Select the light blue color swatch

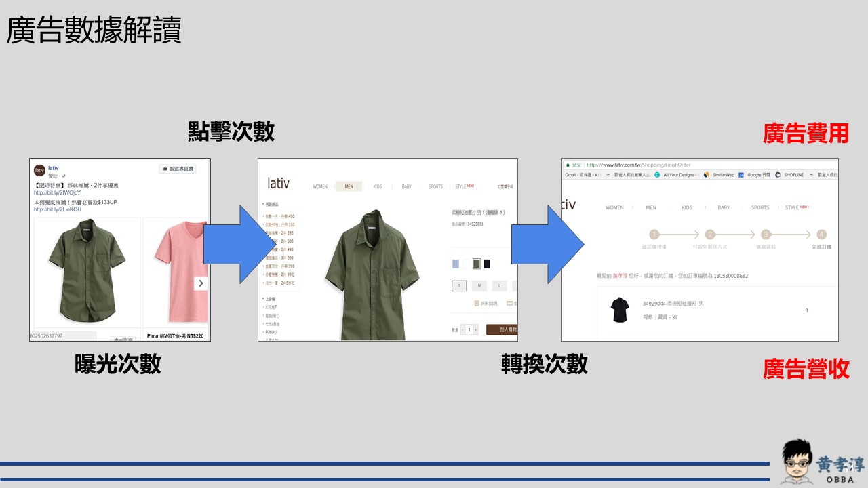[x=456, y=264]
